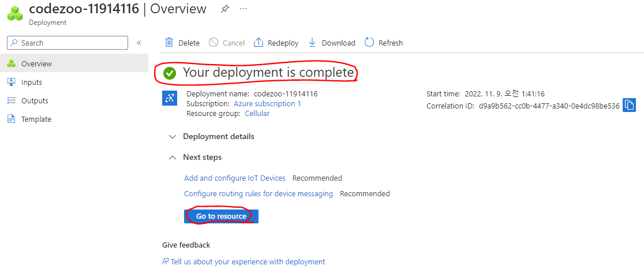Click the feedback person icon
The height and width of the screenshot is (273, 644).
(x=166, y=261)
